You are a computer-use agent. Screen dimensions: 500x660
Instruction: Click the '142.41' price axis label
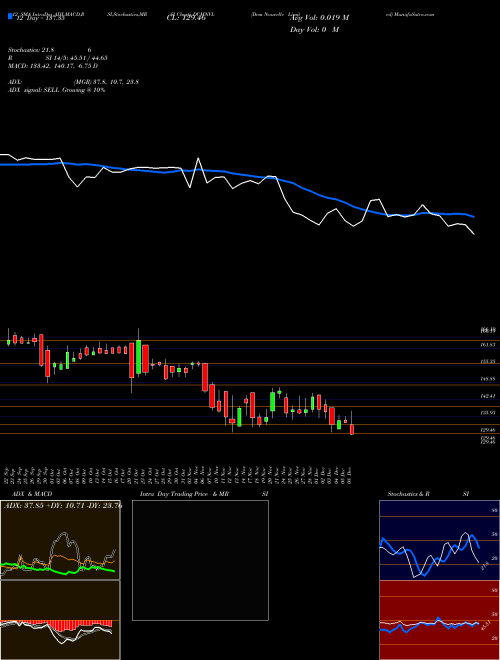pos(488,396)
